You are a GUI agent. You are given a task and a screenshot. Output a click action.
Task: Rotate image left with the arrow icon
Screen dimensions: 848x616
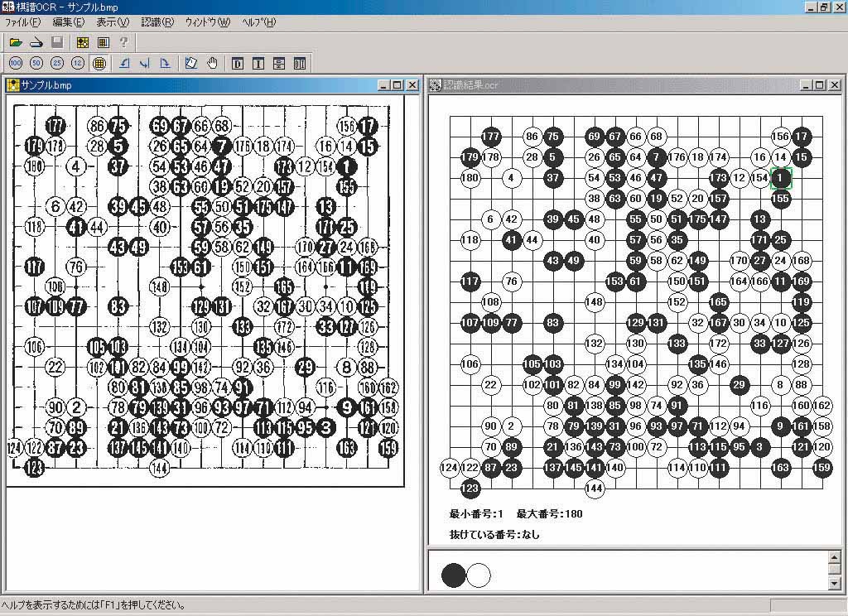(x=124, y=63)
